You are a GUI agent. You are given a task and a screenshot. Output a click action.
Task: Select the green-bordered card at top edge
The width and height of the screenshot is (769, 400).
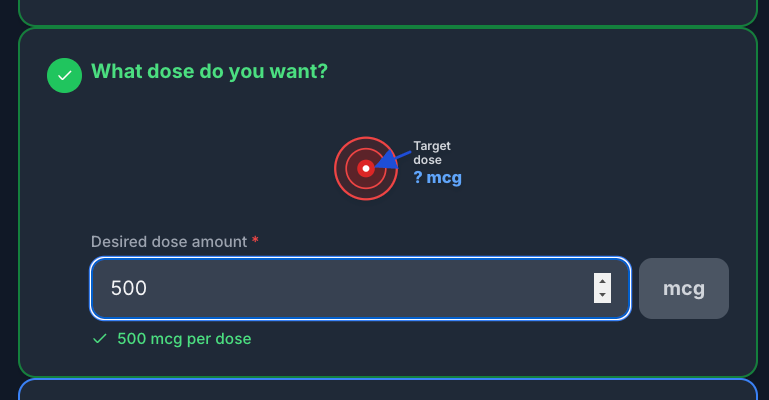(388, 13)
